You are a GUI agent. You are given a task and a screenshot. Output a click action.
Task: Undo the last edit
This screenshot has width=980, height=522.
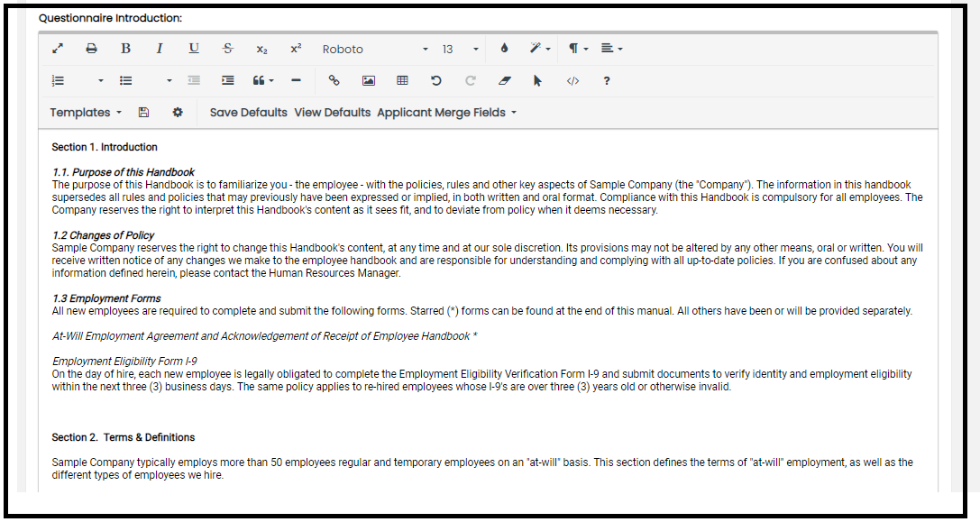coord(436,80)
